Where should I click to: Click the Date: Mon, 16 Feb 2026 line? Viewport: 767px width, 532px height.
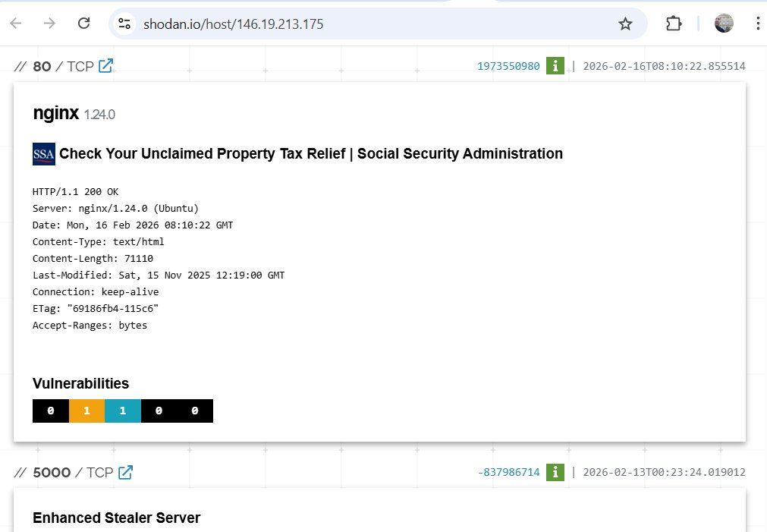(133, 225)
